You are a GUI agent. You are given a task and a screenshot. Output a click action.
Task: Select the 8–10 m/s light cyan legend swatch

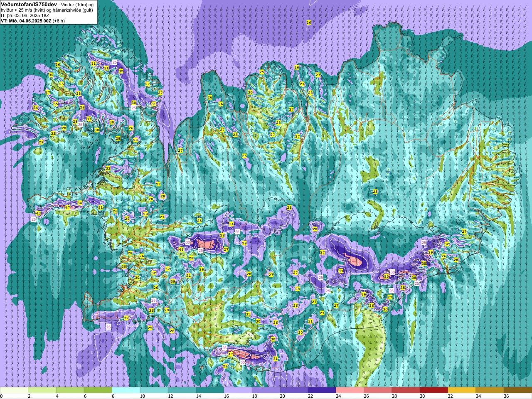pos(126,390)
